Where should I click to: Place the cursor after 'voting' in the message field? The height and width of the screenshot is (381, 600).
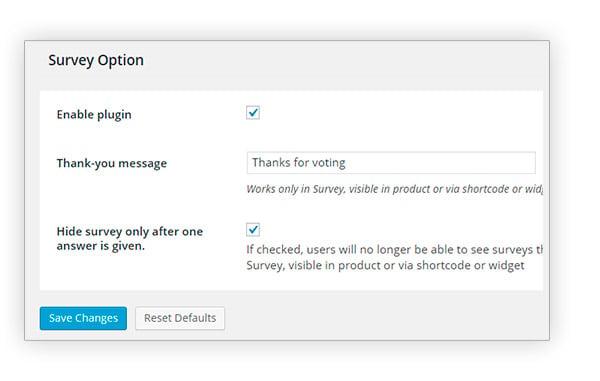click(x=346, y=163)
